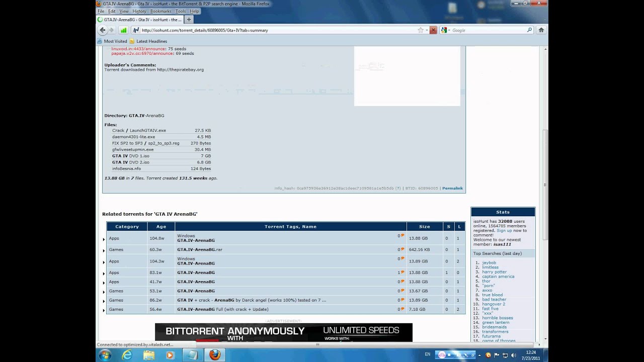This screenshot has height=362, width=644.
Task: Click the browser Forward arrow
Action: [111, 30]
